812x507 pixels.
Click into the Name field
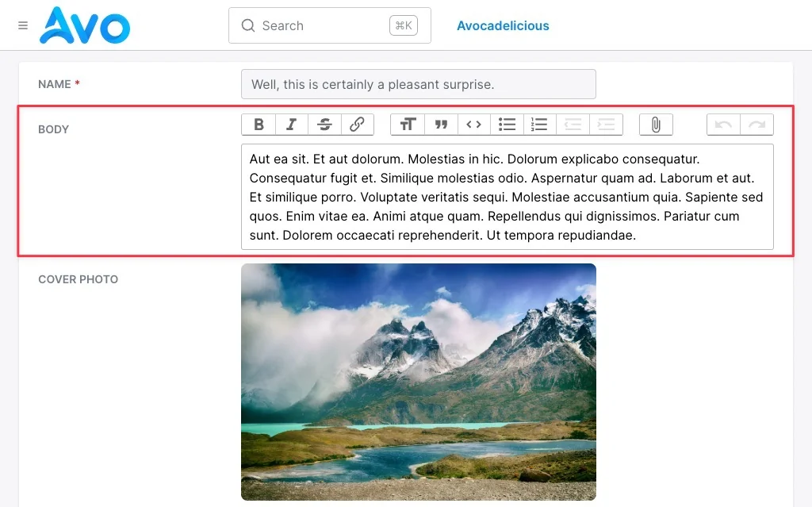(419, 84)
